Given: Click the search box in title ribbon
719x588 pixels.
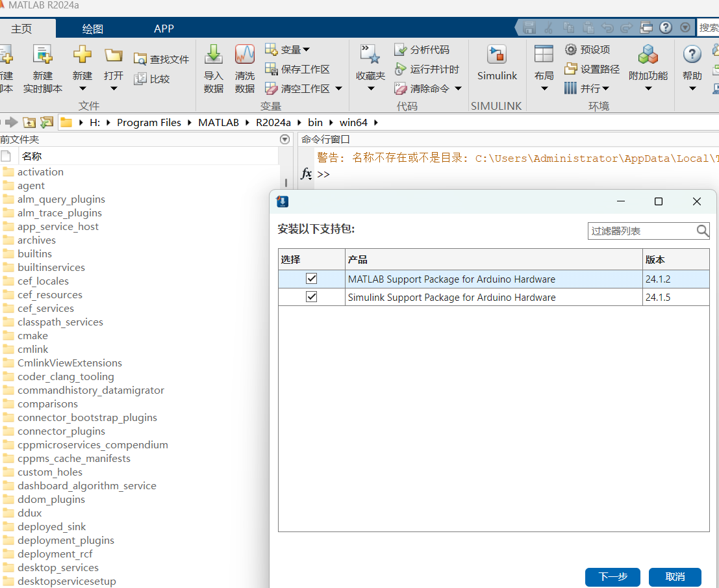Looking at the screenshot, I should tap(708, 27).
